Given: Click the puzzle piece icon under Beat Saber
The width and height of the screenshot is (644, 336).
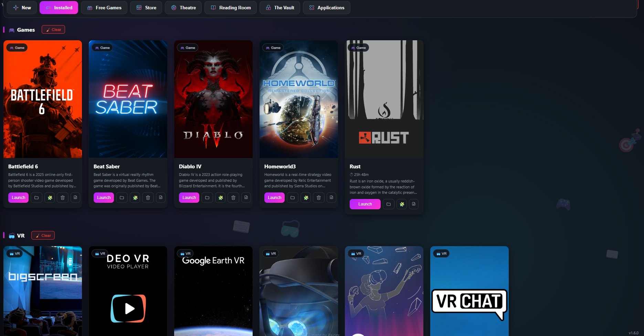Looking at the screenshot, I should 135,198.
